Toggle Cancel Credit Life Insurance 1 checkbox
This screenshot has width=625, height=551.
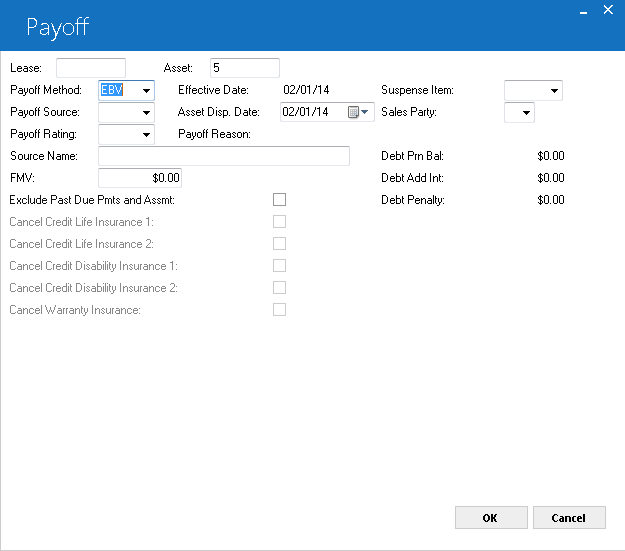[x=279, y=221]
